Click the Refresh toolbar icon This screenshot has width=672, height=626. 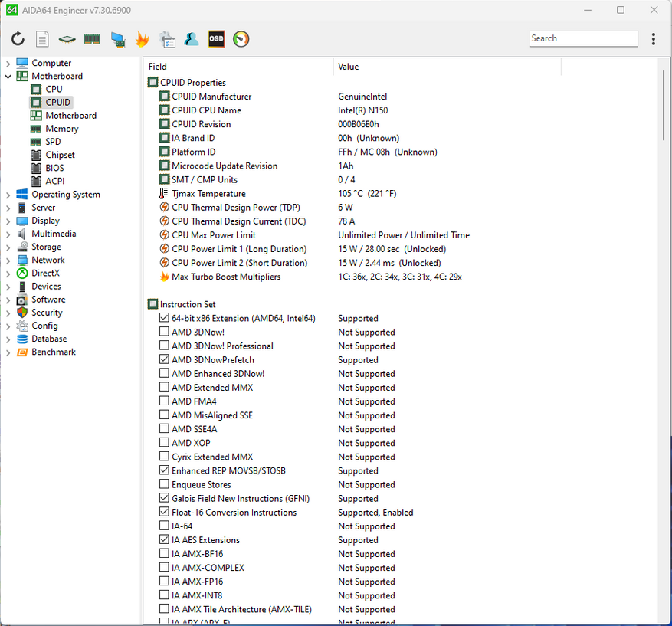[18, 39]
